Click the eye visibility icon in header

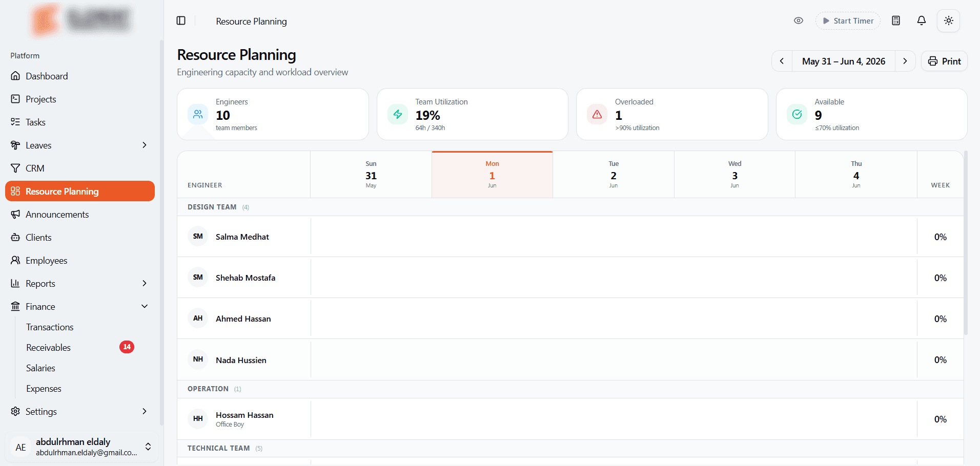click(799, 21)
